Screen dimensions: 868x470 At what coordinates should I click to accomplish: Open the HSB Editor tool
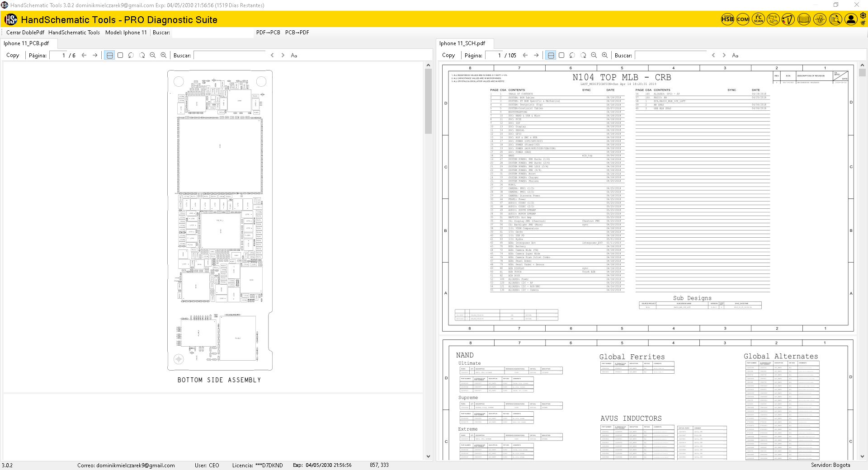point(727,19)
